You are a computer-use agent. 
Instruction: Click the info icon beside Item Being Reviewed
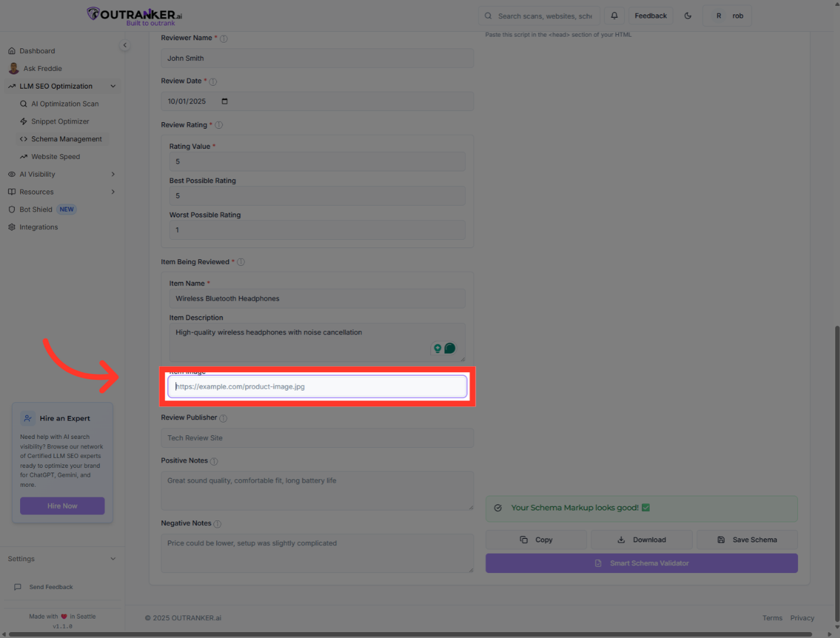point(240,262)
